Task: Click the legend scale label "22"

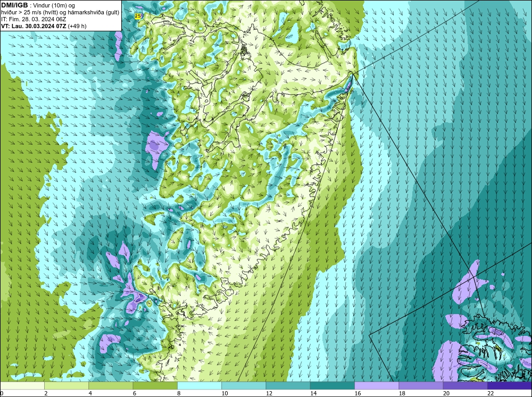Action: pyautogui.click(x=491, y=393)
